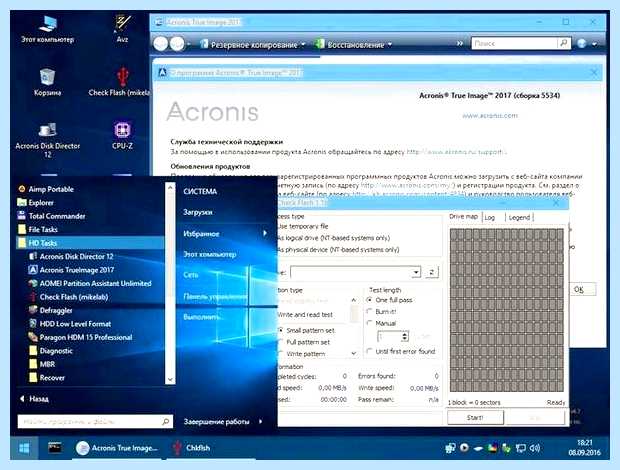
Task: Click the start menu search magnifier icon
Action: coord(166,421)
